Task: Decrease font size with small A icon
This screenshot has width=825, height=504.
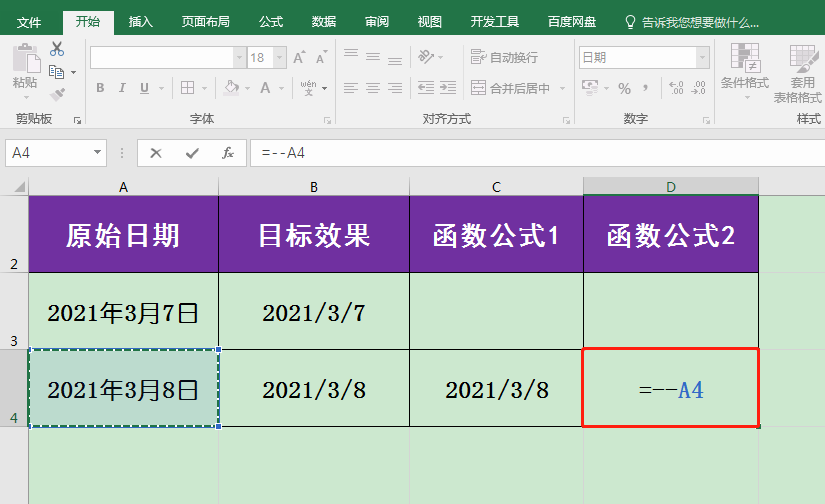Action: click(321, 57)
